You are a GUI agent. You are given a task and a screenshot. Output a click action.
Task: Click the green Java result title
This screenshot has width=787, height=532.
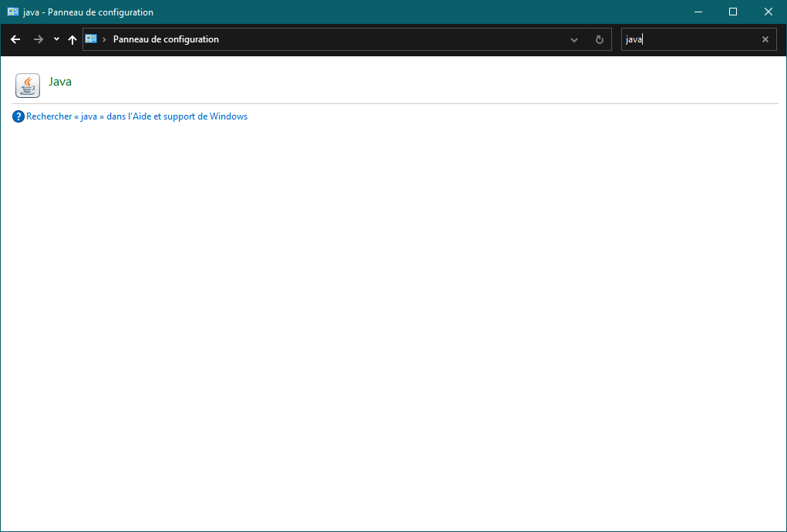pos(59,82)
